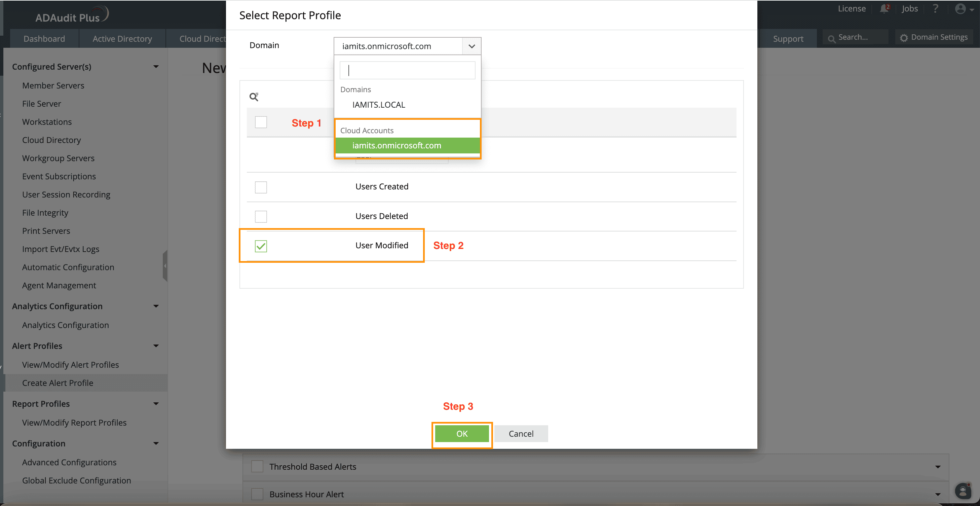980x506 pixels.
Task: Click the search filter icon in dialog
Action: 254,97
